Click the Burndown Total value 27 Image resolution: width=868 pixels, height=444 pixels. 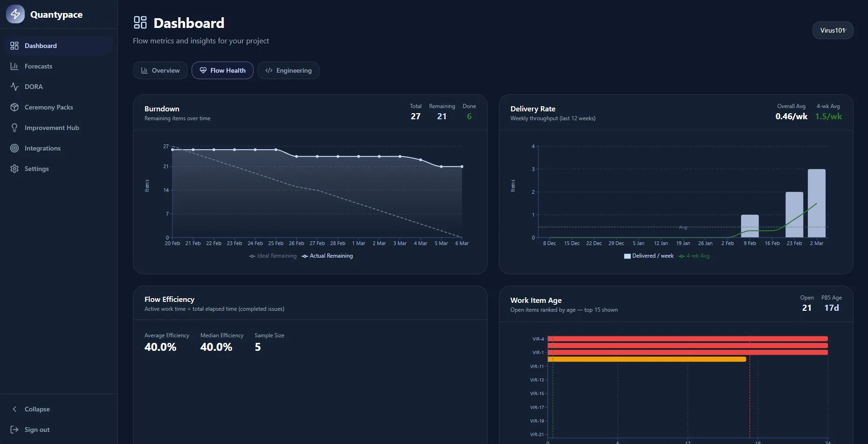[x=416, y=116]
